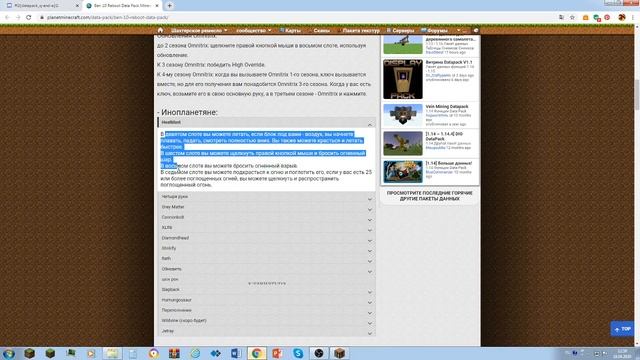Click the address bar URL
Viewport: 640px width, 360px height.
[x=107, y=17]
